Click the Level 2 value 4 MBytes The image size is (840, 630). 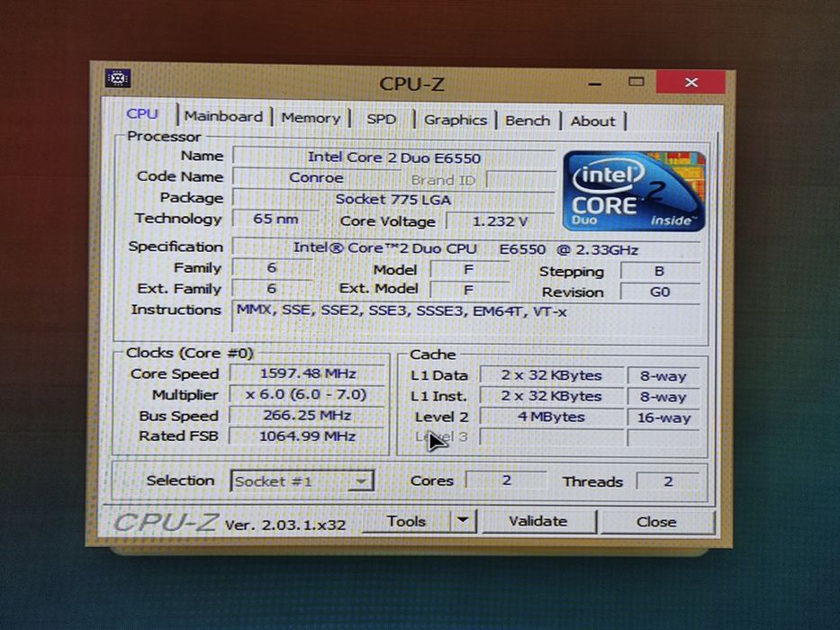[x=552, y=417]
